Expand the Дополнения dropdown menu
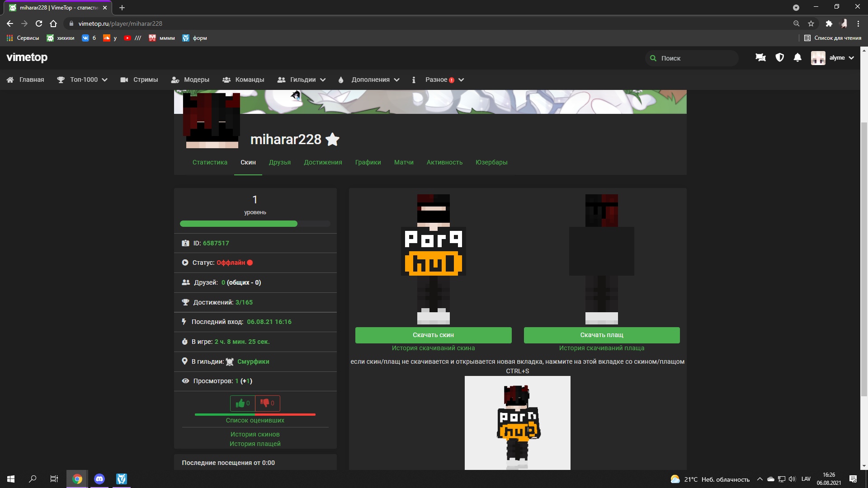Viewport: 868px width, 488px height. click(371, 80)
